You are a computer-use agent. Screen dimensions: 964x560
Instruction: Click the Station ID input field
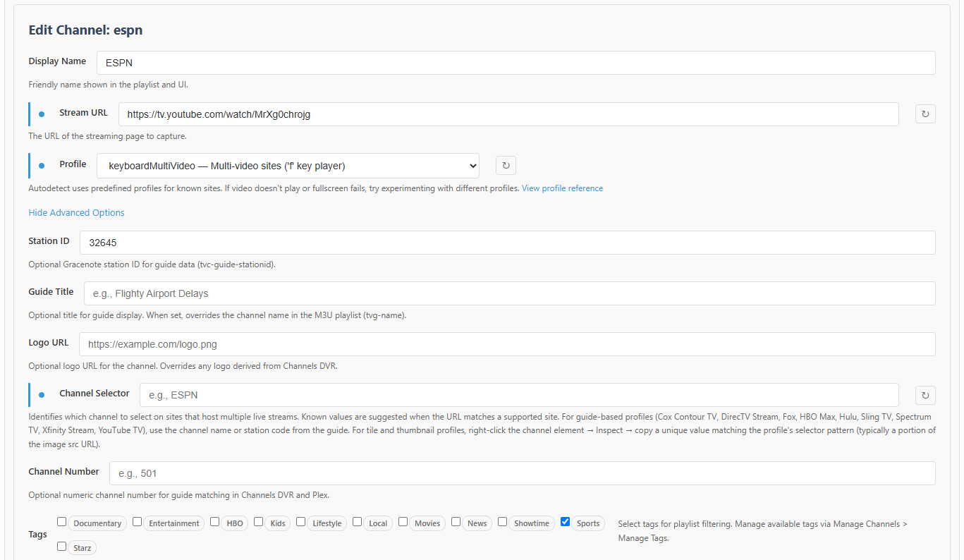(507, 243)
